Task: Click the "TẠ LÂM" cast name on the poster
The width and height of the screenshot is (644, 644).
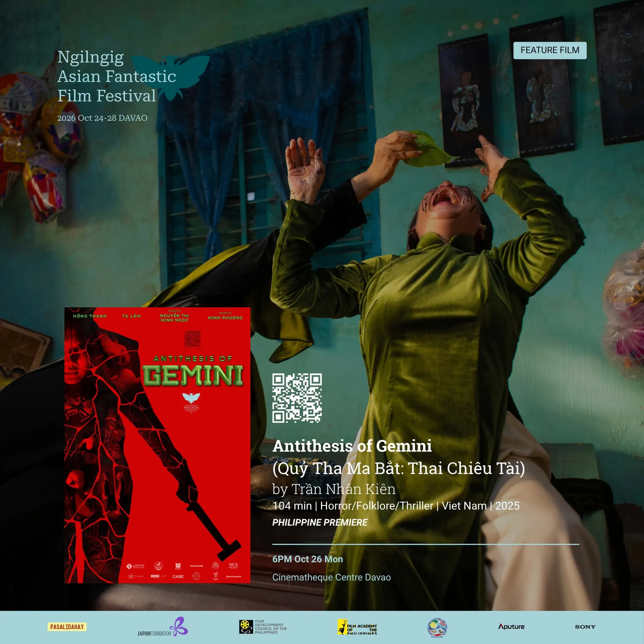Action: tap(131, 316)
